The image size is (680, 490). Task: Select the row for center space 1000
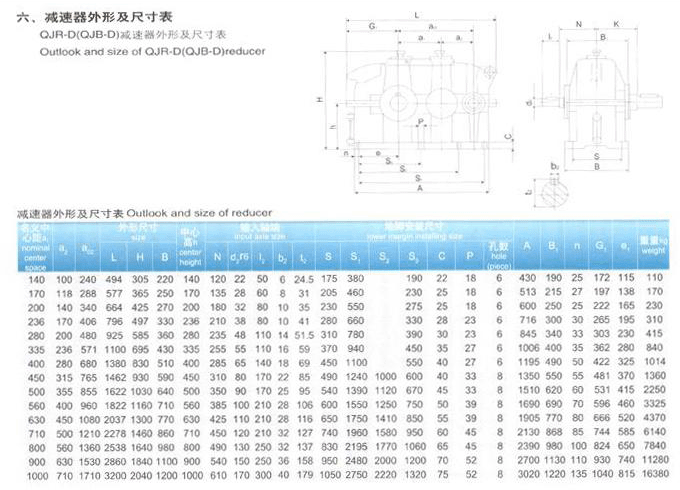coord(347,475)
